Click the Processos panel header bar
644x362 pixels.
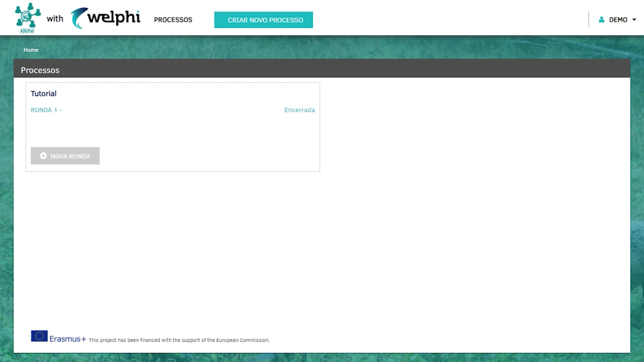322,69
